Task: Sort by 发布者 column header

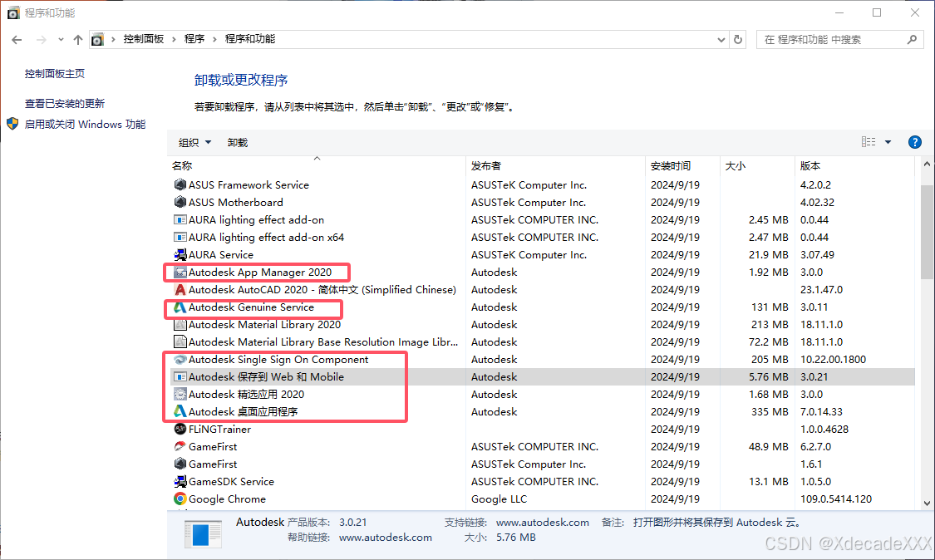Action: click(x=555, y=165)
